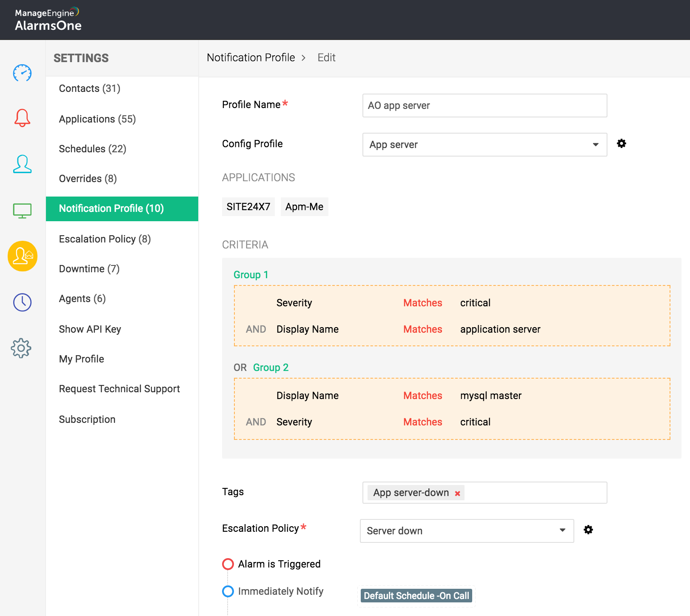Select the Alarm is Triggered circle marker
Image resolution: width=690 pixels, height=616 pixels.
pyautogui.click(x=228, y=564)
